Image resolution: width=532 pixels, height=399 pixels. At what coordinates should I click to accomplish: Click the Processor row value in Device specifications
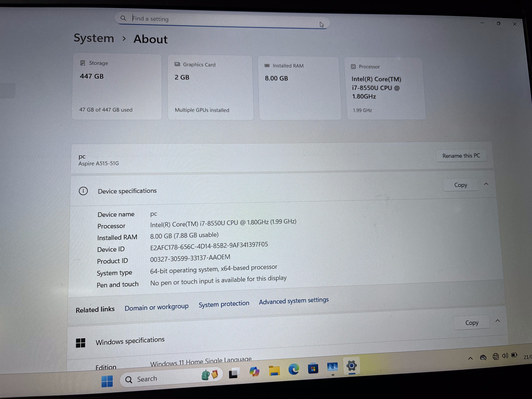point(223,223)
